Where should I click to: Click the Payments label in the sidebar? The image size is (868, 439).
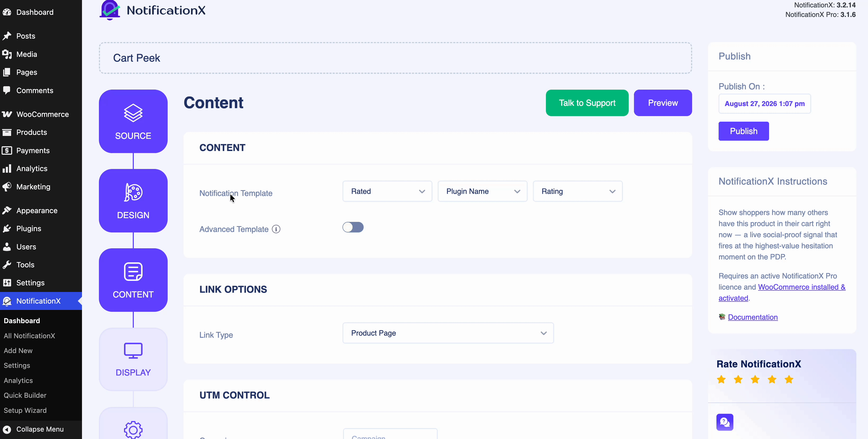pyautogui.click(x=33, y=150)
